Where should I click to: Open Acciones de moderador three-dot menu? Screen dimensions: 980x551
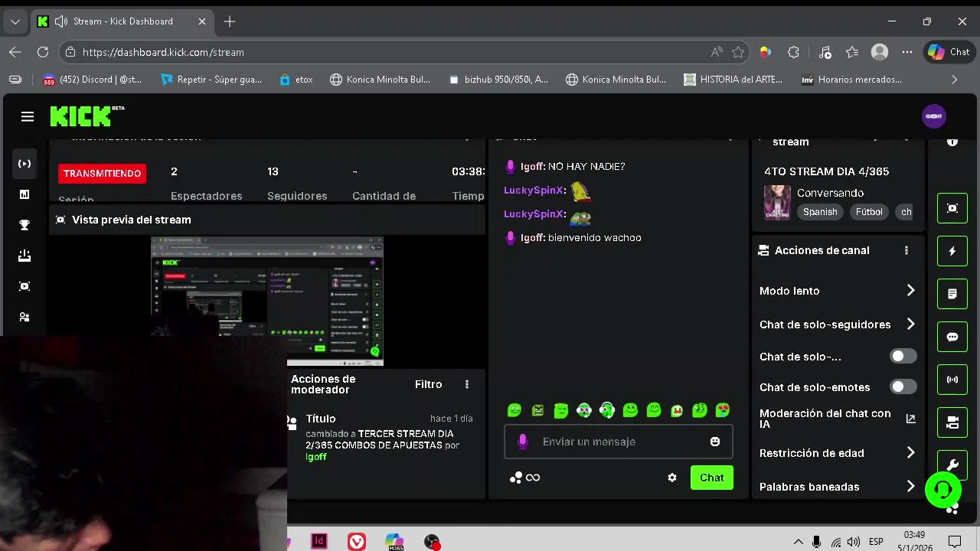pos(467,384)
